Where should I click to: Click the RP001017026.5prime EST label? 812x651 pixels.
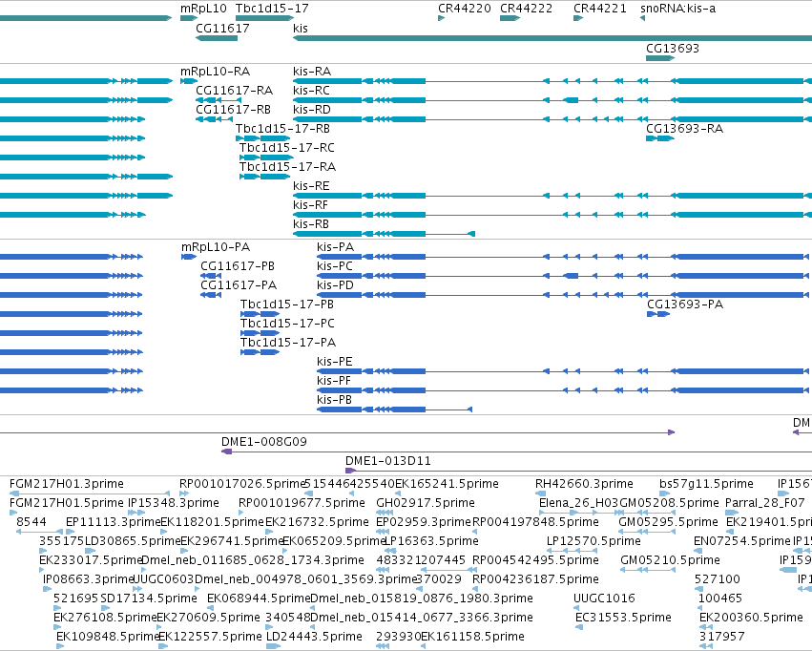coord(241,484)
